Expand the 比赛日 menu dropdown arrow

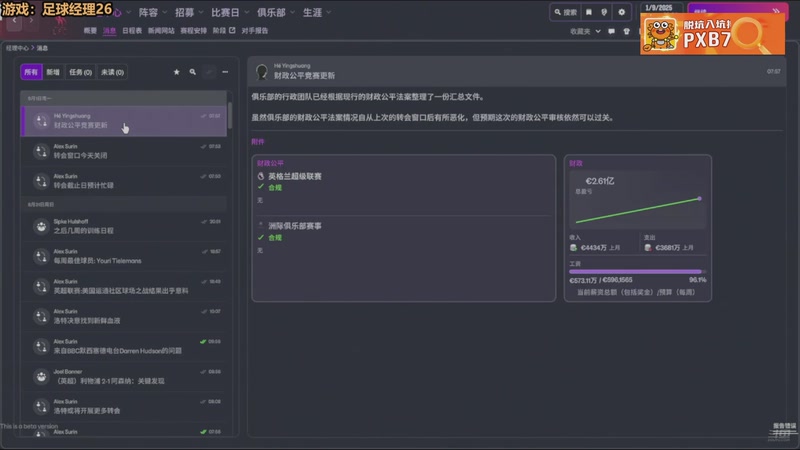click(x=246, y=12)
